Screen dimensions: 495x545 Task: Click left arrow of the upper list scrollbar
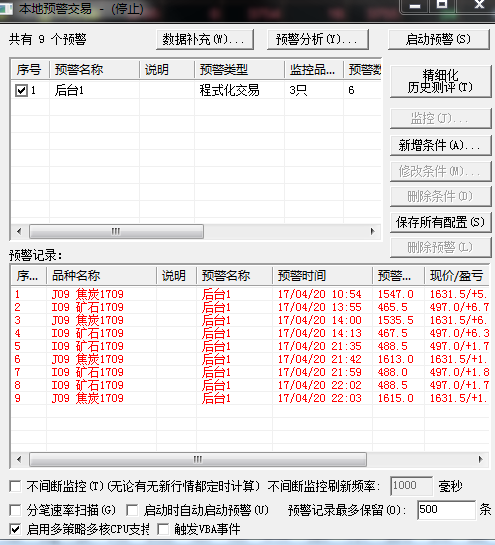coord(19,231)
